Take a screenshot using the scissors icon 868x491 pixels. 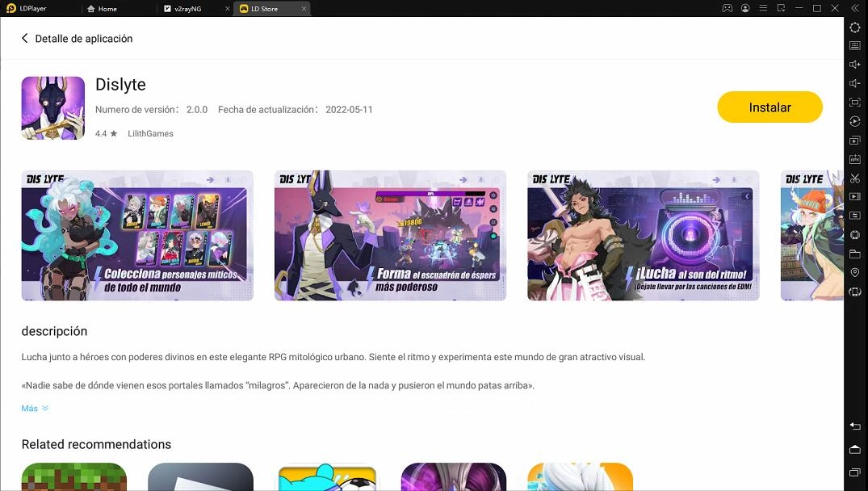point(855,178)
